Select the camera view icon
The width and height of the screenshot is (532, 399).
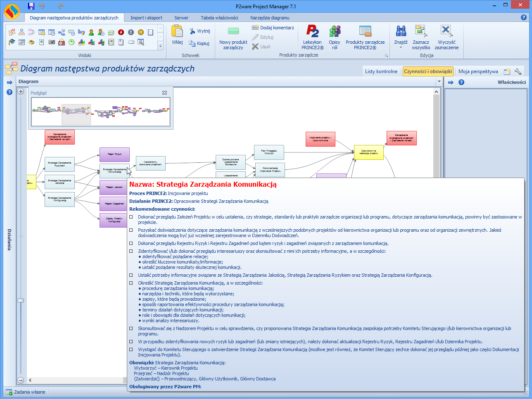pyautogui.click(x=52, y=42)
